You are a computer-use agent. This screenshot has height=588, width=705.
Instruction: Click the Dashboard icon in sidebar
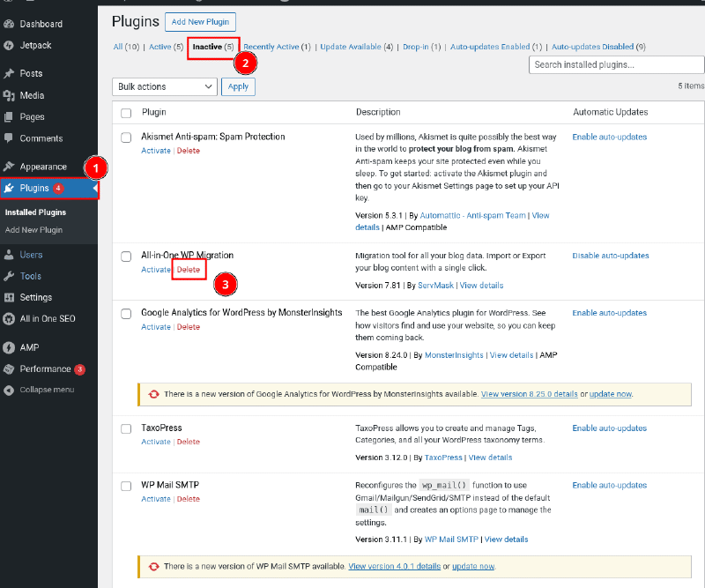pos(9,24)
